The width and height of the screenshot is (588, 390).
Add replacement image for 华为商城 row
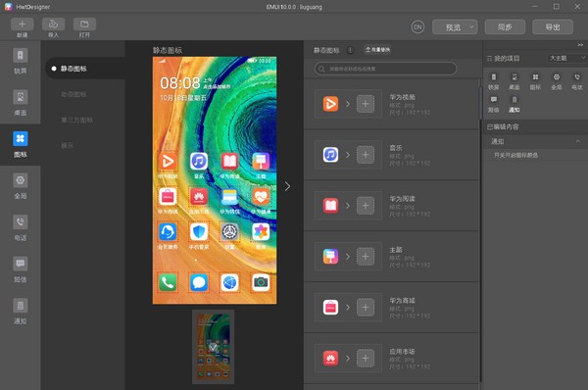pyautogui.click(x=366, y=308)
